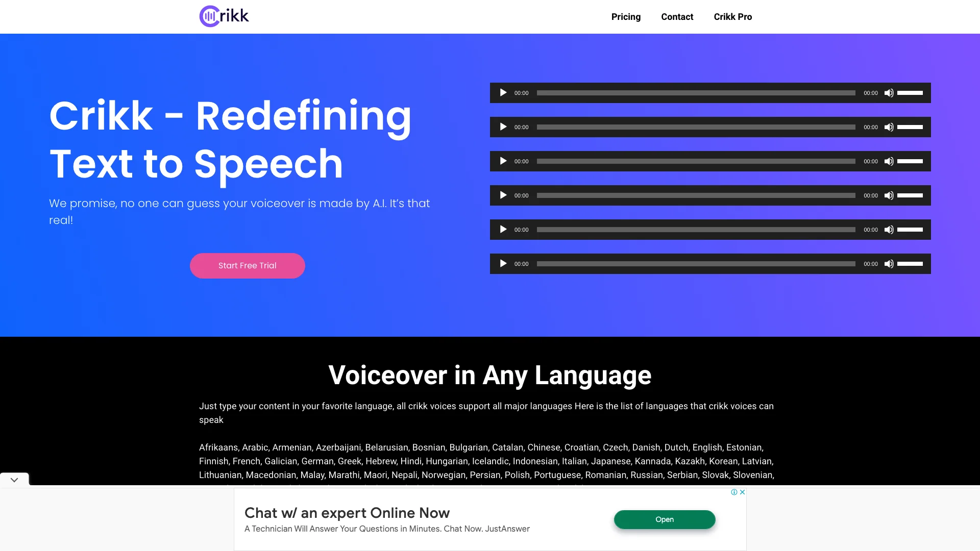
Task: Expand the scroll down chevron at bottom left
Action: pos(14,480)
